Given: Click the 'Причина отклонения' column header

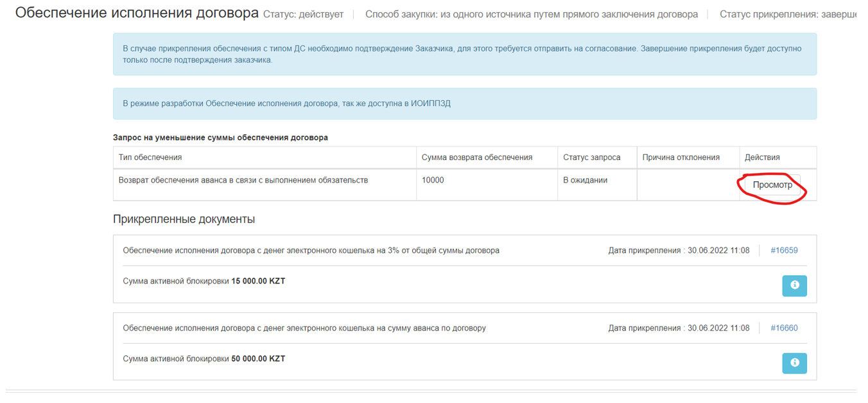Looking at the screenshot, I should click(681, 157).
